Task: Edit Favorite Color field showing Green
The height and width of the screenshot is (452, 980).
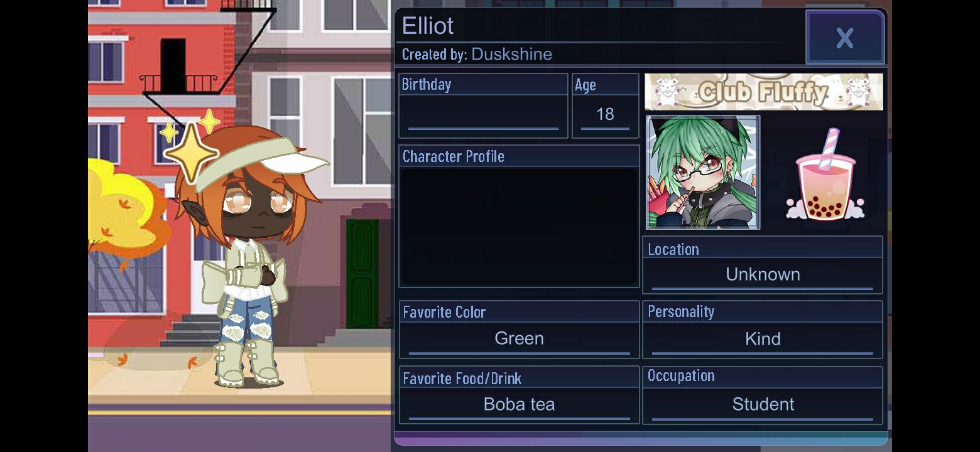Action: [x=519, y=339]
